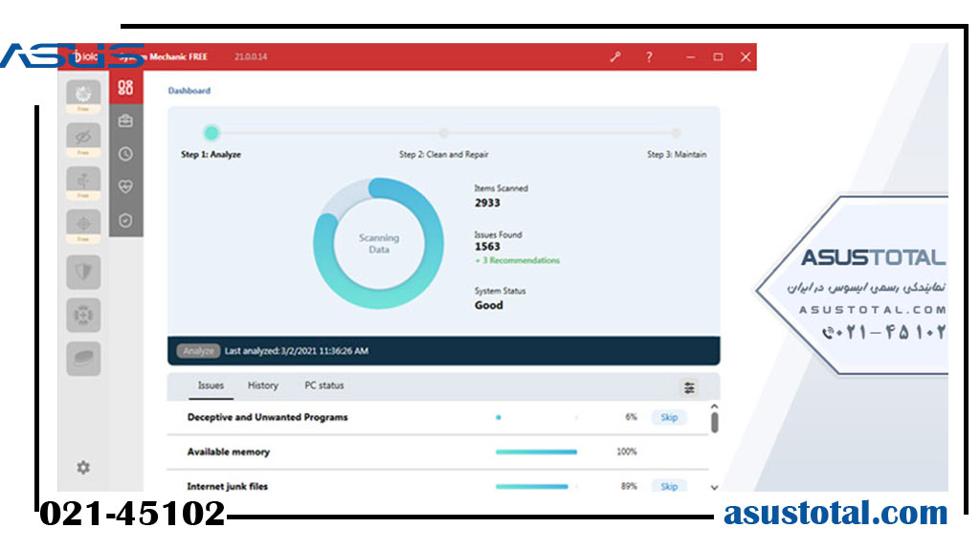Open the 3 Recommendations link
Image resolution: width=980 pixels, height=550 pixels.
pos(518,260)
